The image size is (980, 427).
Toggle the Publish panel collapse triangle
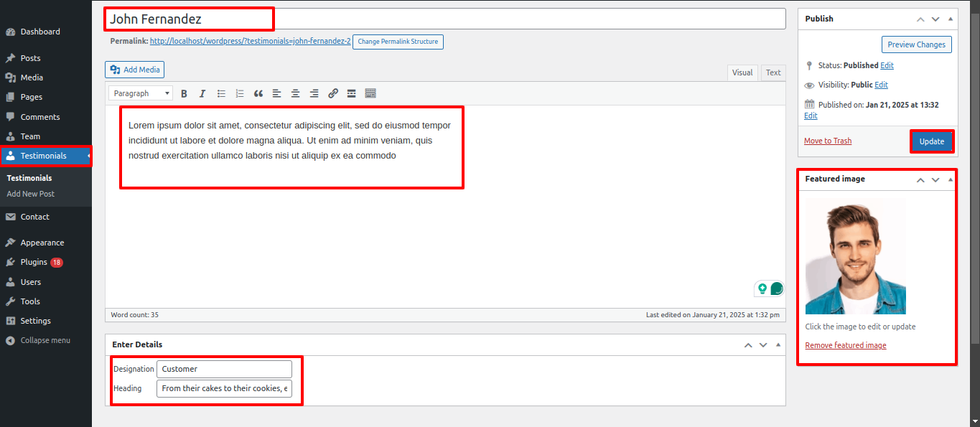[951, 19]
